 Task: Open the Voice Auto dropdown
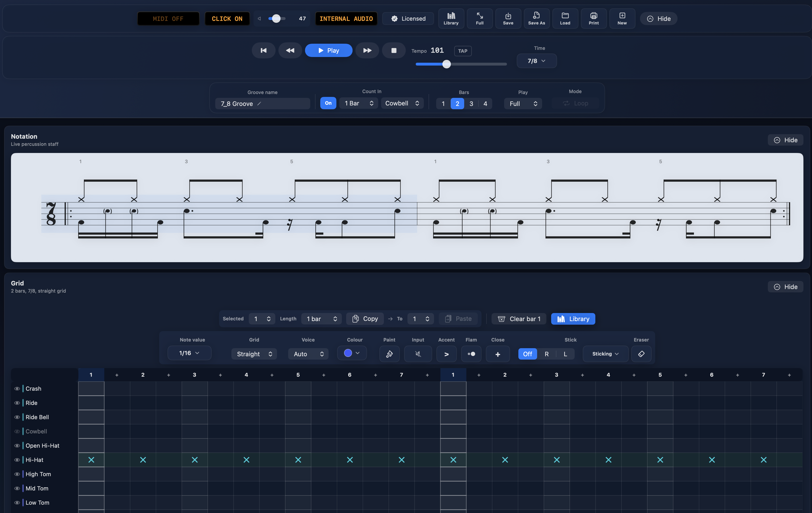click(308, 354)
